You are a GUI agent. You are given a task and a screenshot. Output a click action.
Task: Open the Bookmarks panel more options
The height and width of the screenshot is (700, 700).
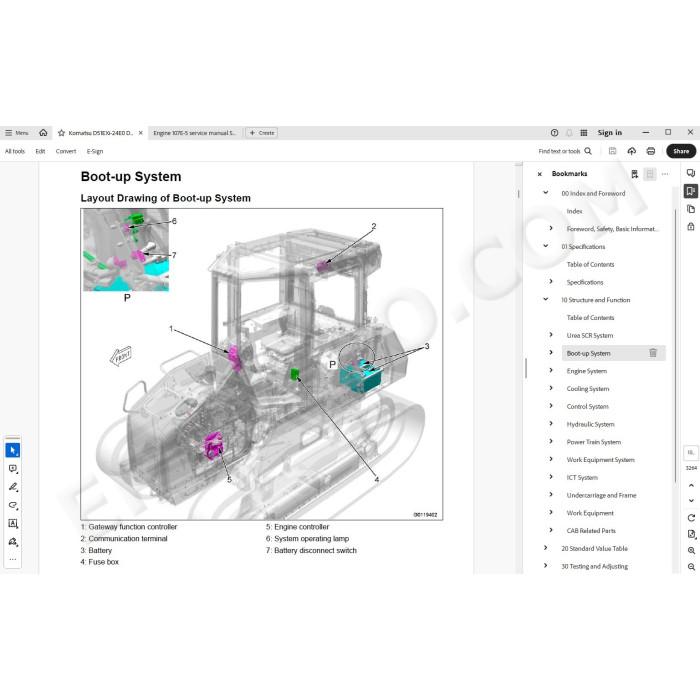coord(665,174)
